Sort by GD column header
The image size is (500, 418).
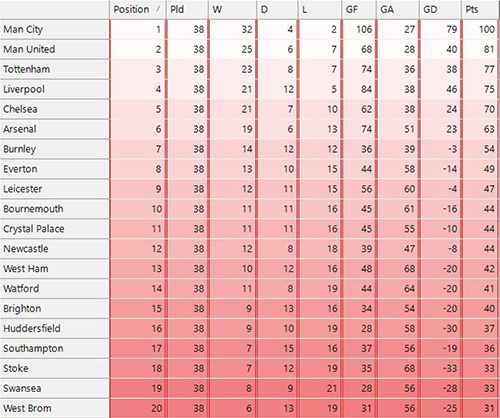click(441, 9)
